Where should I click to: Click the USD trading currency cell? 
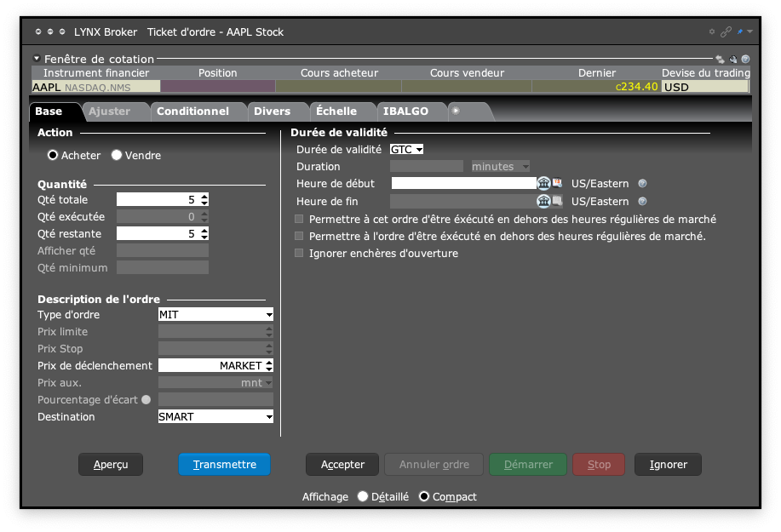(705, 87)
